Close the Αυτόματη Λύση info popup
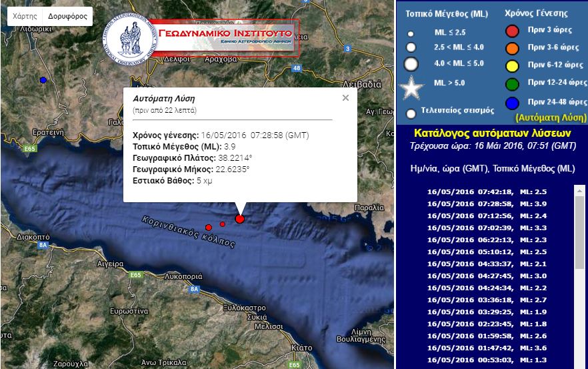 345,98
